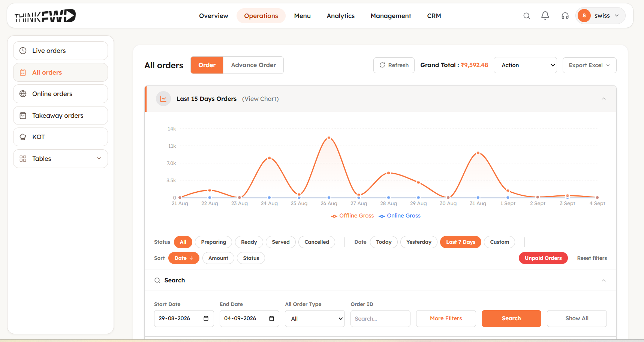Toggle Offline Gross legend series
This screenshot has height=342, width=644.
coord(352,216)
